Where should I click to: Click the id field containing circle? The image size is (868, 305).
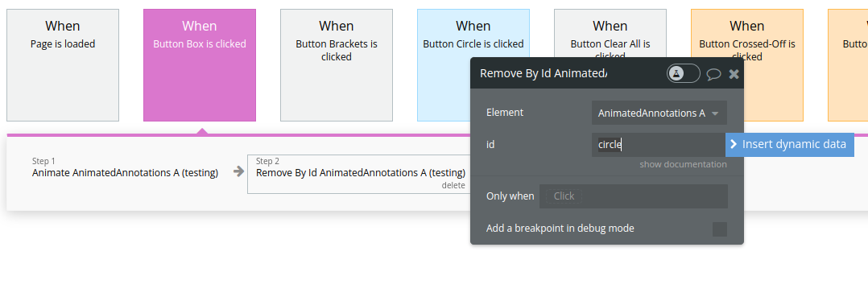(x=659, y=145)
